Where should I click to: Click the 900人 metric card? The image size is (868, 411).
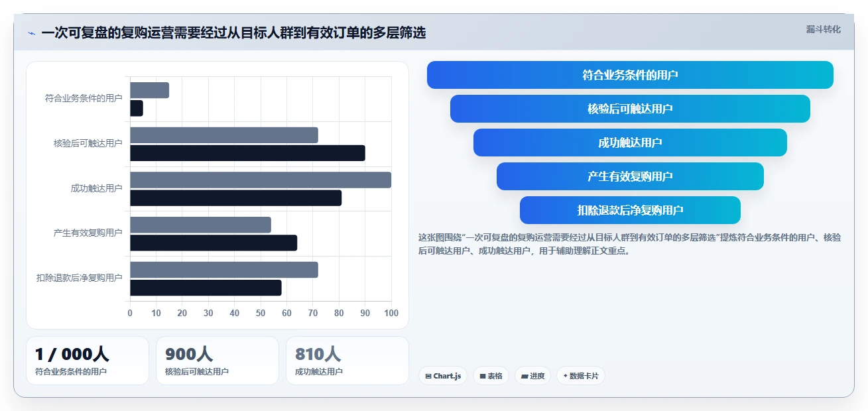click(217, 361)
